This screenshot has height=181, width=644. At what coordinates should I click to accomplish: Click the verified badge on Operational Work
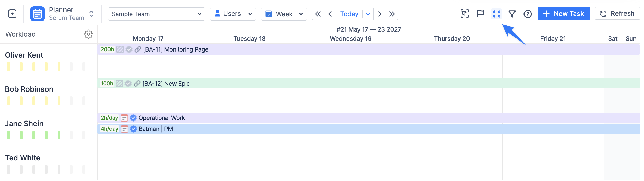133,118
